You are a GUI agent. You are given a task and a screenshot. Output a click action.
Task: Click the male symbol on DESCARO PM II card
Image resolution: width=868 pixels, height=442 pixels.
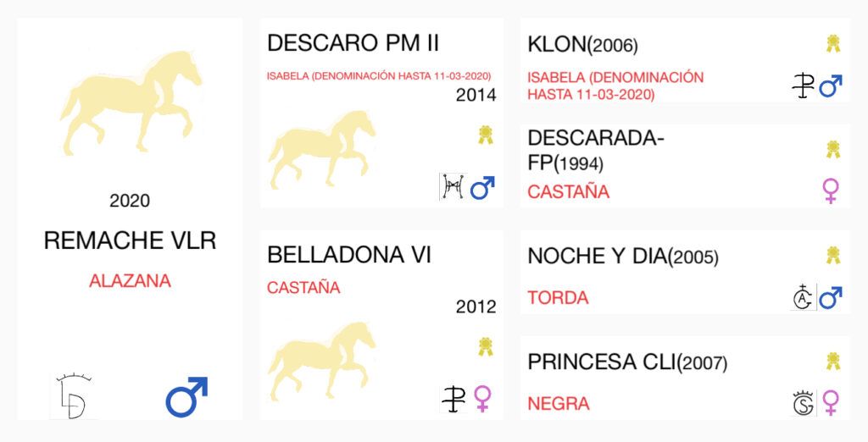[x=482, y=187]
